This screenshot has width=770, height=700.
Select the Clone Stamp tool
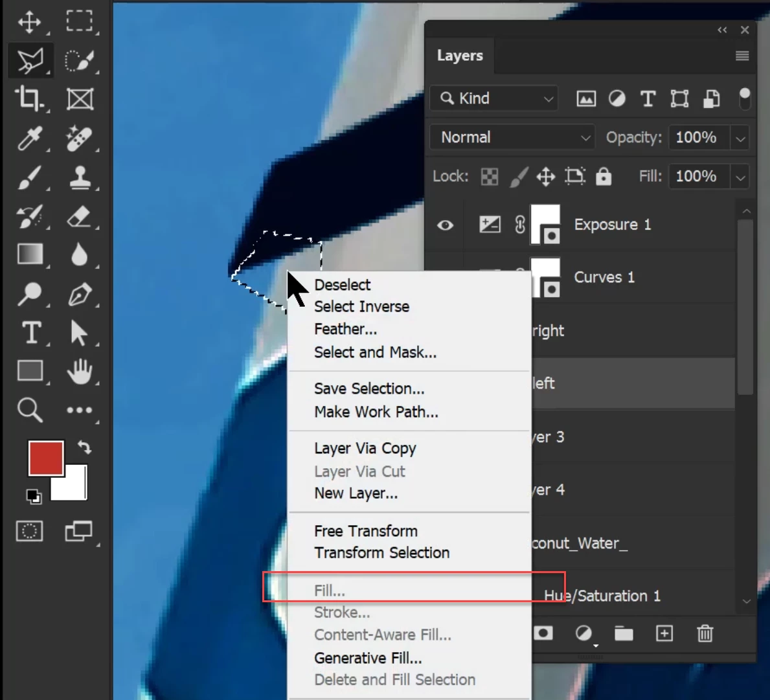pos(80,177)
